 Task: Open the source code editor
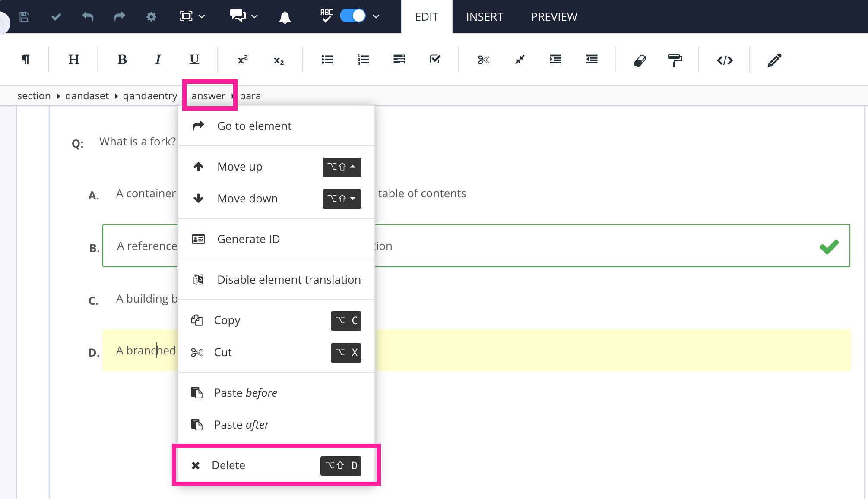click(725, 60)
